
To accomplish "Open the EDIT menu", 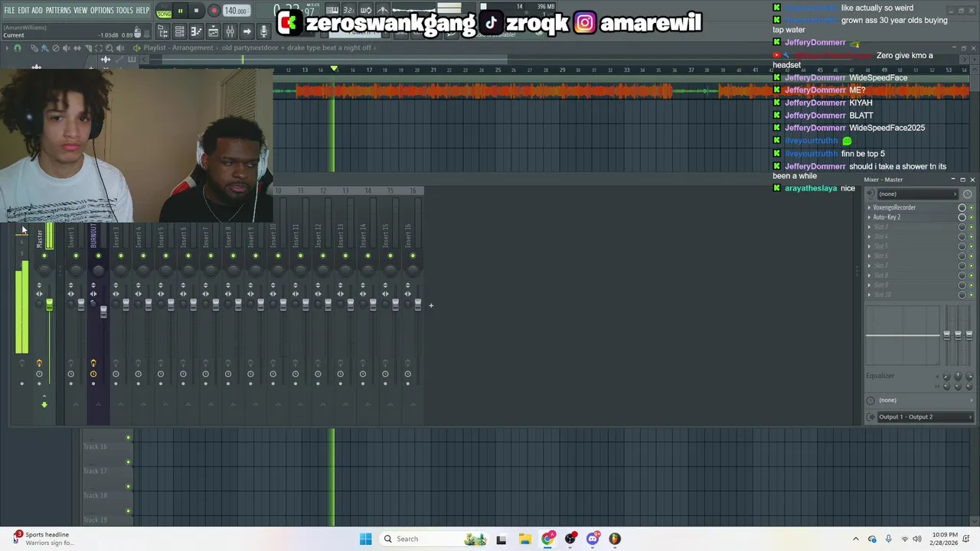I will pyautogui.click(x=24, y=10).
